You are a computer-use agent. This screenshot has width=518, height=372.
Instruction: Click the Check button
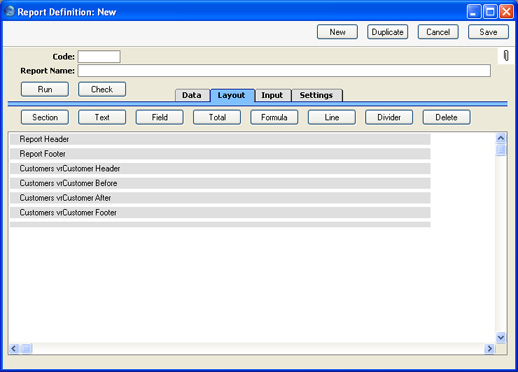click(x=102, y=89)
